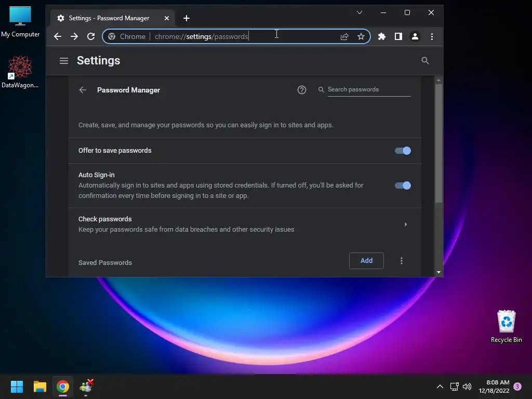Disable the Auto Sign-in switch

click(x=403, y=185)
